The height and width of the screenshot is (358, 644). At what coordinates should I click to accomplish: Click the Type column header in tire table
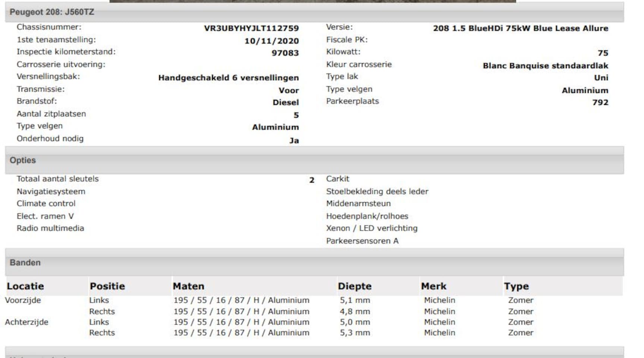point(516,286)
